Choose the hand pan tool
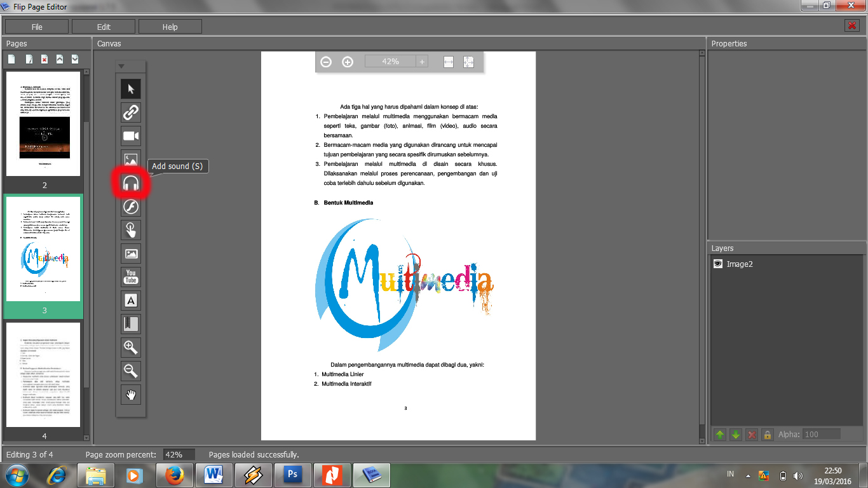Image resolution: width=868 pixels, height=488 pixels. pos(131,395)
